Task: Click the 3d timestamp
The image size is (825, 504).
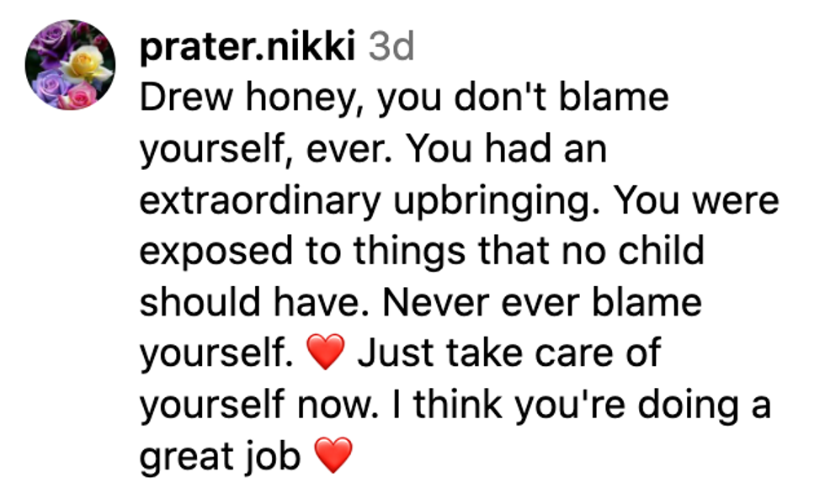Action: (x=392, y=48)
